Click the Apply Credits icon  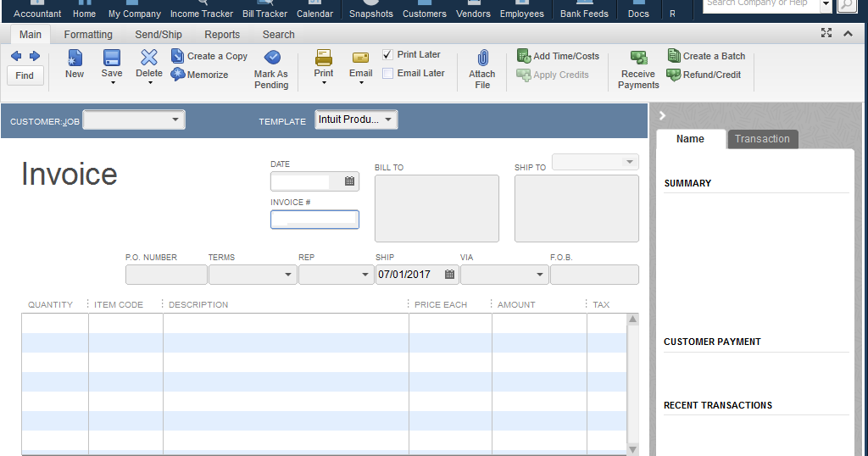tap(524, 75)
